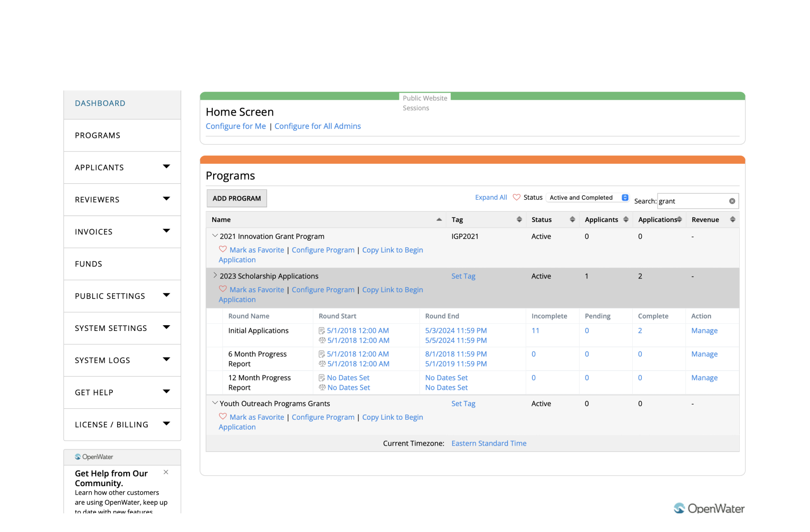The height and width of the screenshot is (532, 810).
Task: Clear the search field with the X icon
Action: [x=732, y=201]
